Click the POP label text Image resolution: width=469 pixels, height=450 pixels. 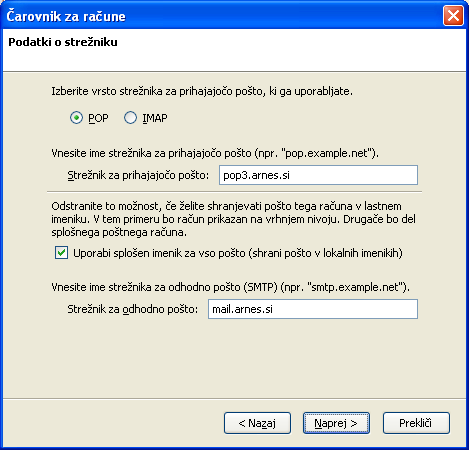click(x=98, y=118)
